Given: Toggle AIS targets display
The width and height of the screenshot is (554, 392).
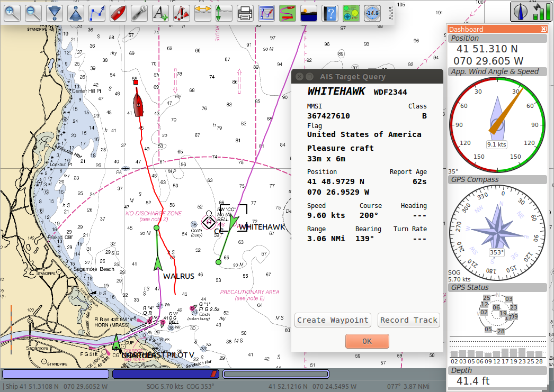Looking at the screenshot, I should (182, 13).
